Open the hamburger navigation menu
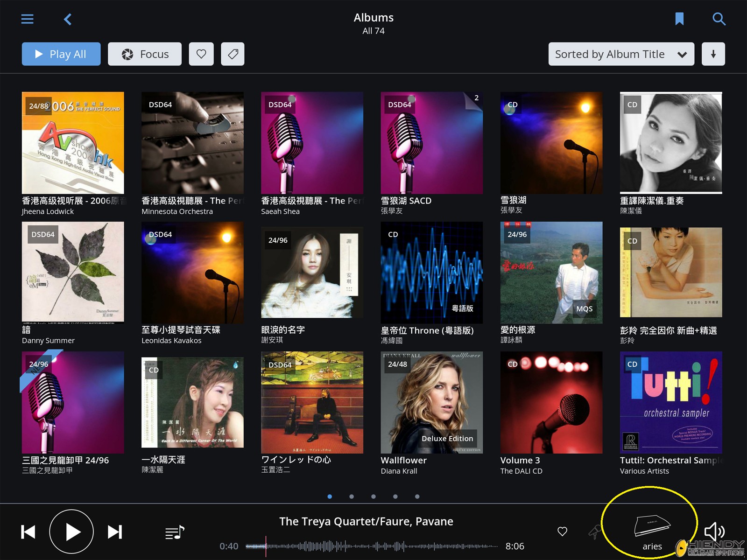Viewport: 747px width, 560px height. pos(28,19)
